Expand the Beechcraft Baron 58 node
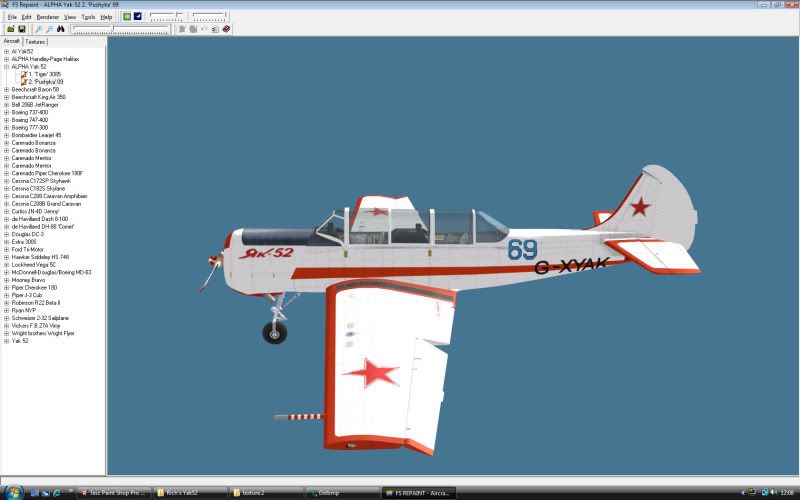This screenshot has width=800, height=500. 7,90
